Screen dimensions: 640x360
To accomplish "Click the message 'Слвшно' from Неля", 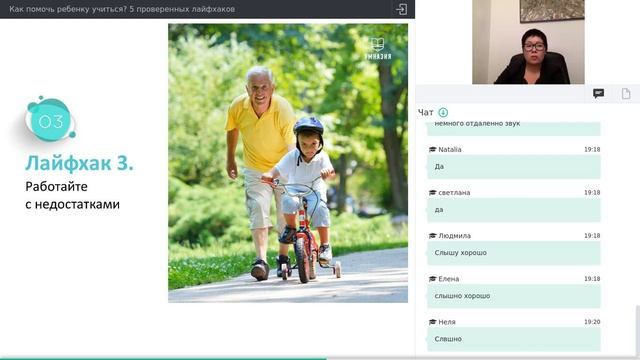I will 514,339.
